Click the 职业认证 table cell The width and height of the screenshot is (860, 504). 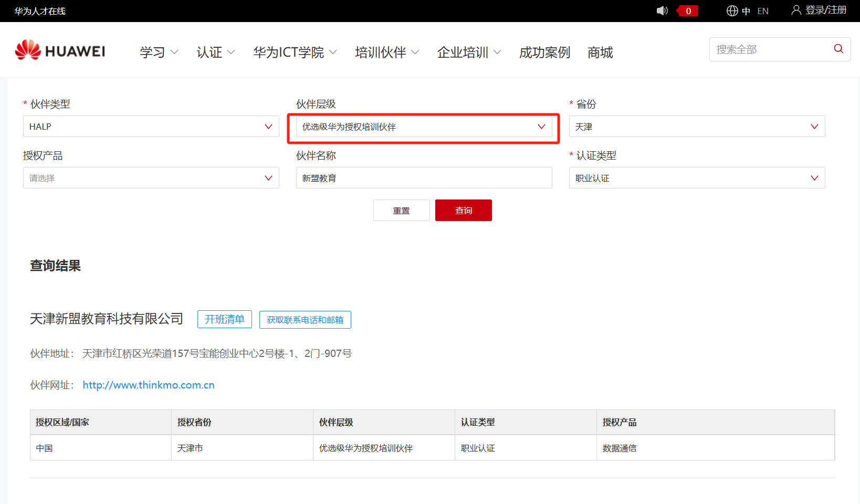526,448
